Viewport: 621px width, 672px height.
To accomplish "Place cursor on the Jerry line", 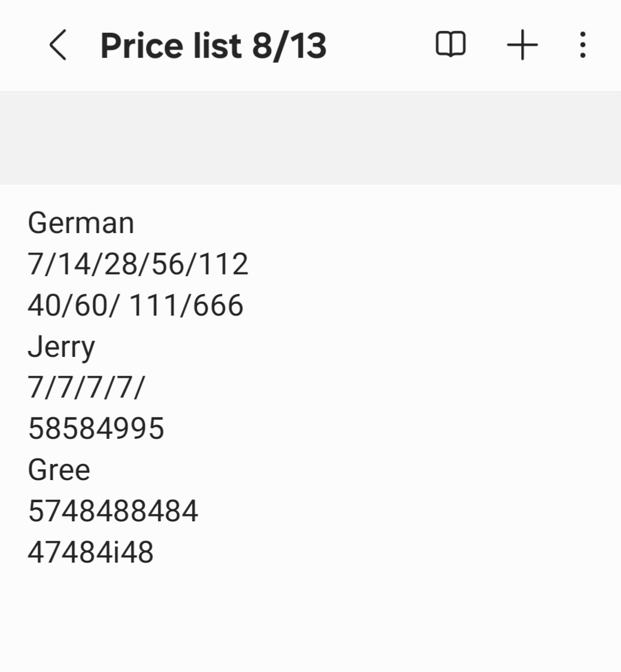I will pos(62,347).
